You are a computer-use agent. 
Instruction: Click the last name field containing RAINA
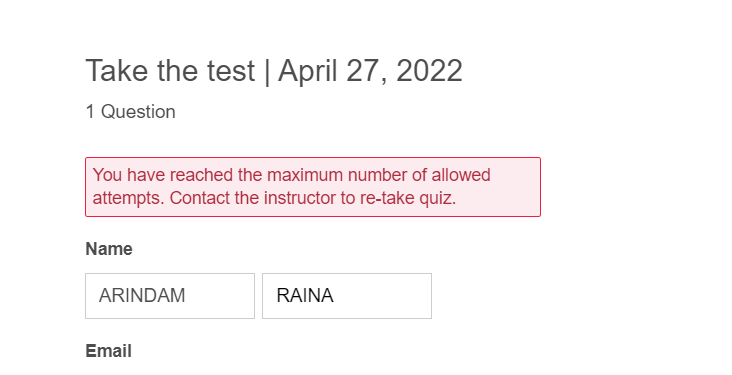pos(347,296)
